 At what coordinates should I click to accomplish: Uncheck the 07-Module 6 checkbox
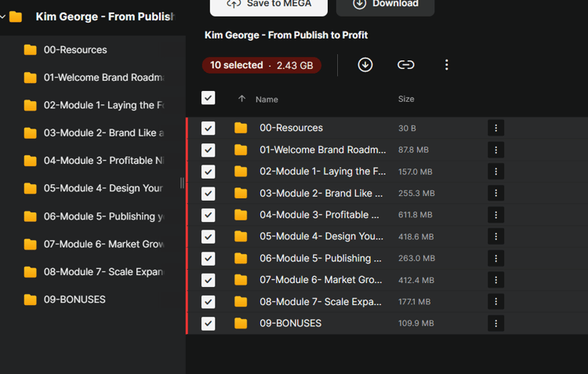tap(208, 280)
